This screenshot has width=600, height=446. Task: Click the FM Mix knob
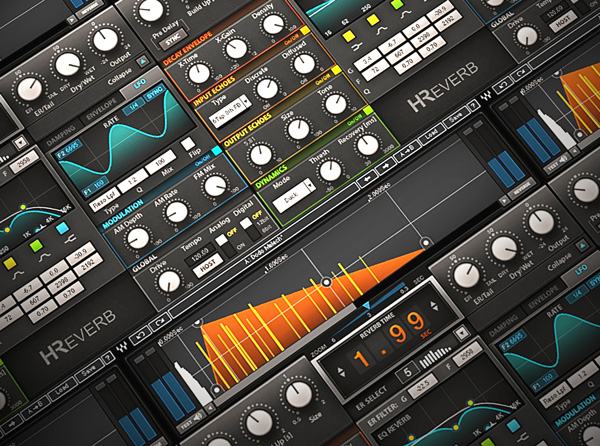click(215, 186)
